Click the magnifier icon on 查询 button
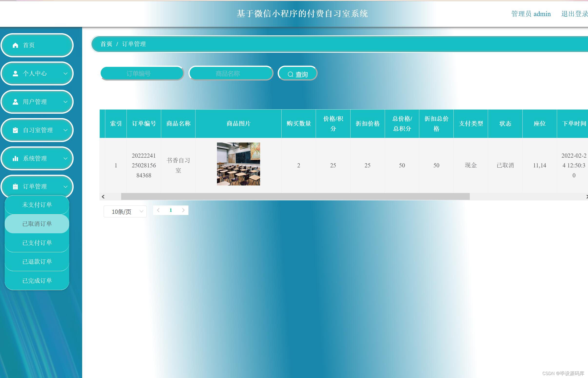This screenshot has width=588, height=378. (x=290, y=74)
